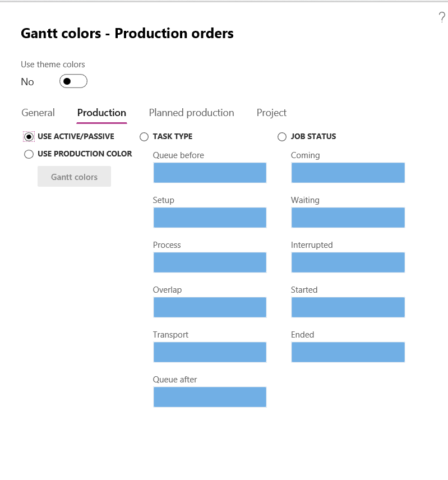Switch to the General tab
This screenshot has height=480, width=448.
point(38,113)
